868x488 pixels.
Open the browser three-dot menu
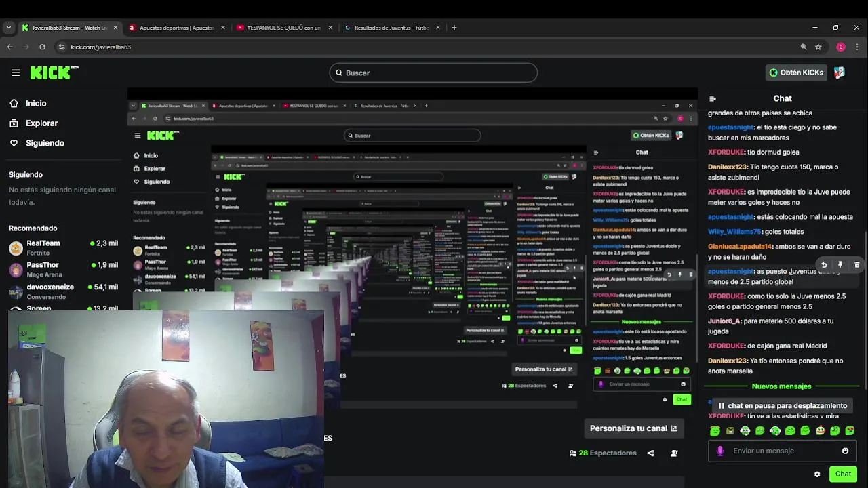click(858, 47)
